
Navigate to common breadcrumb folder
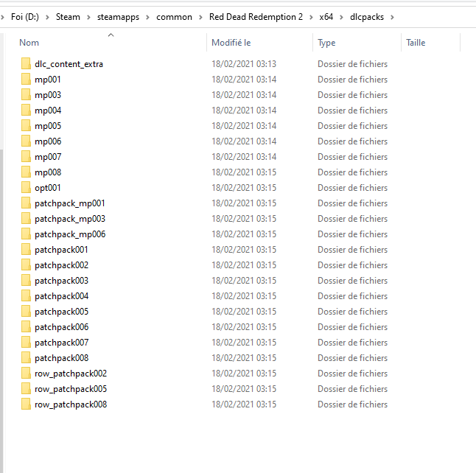coord(174,17)
